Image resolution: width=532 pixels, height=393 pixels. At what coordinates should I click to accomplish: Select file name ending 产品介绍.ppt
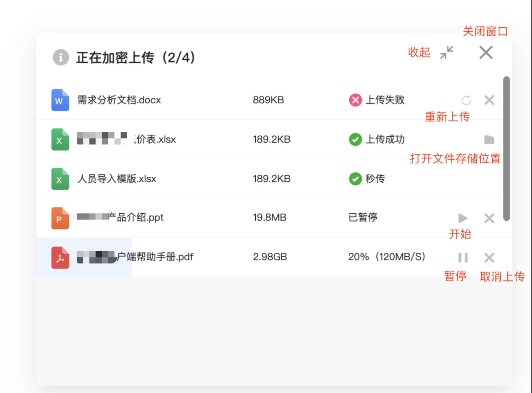tap(120, 217)
